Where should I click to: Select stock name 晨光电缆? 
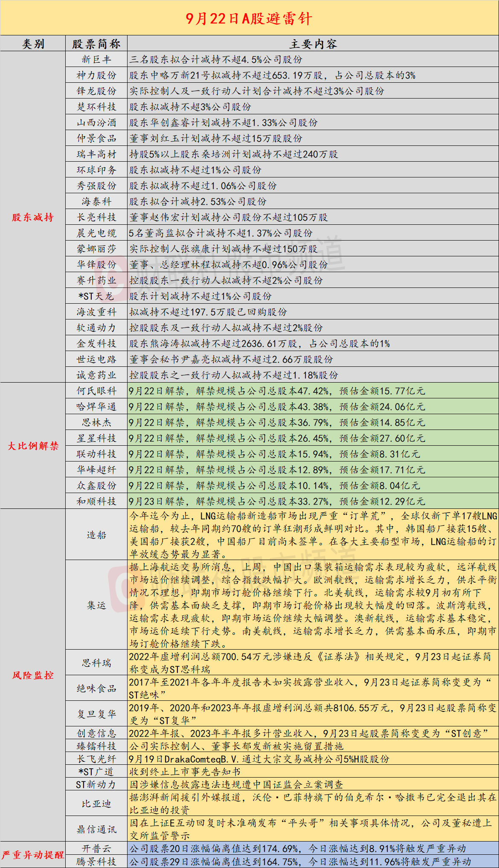[96, 233]
